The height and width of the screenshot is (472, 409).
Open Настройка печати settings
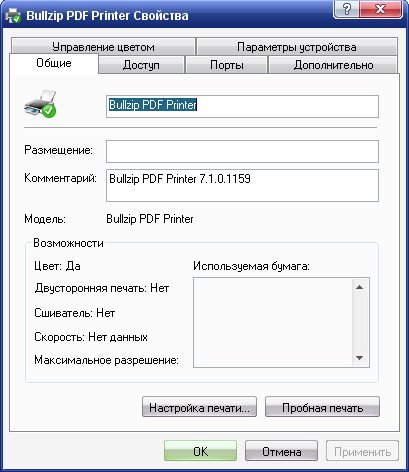point(199,407)
